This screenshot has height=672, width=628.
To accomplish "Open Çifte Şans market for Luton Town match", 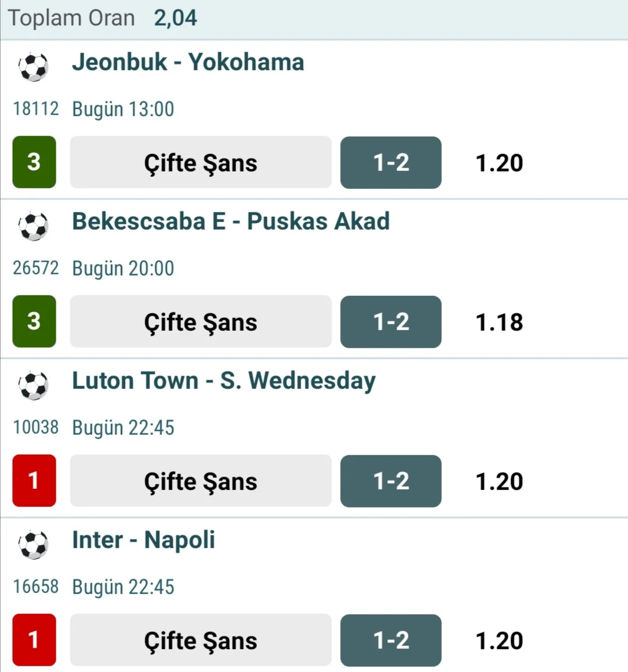I will 201,481.
